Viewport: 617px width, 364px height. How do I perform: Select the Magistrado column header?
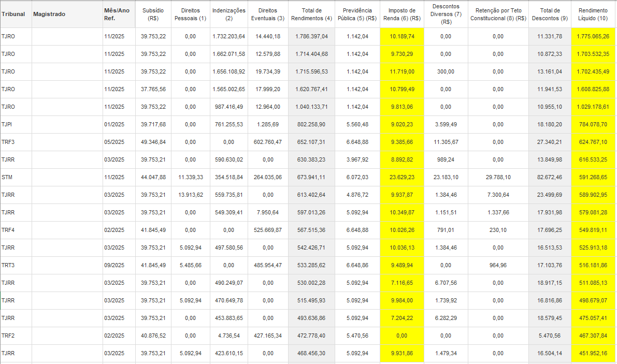pos(67,14)
